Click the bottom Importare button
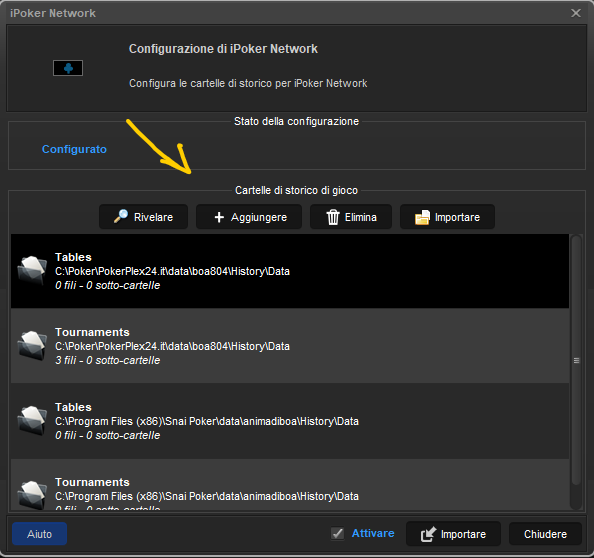 click(453, 534)
